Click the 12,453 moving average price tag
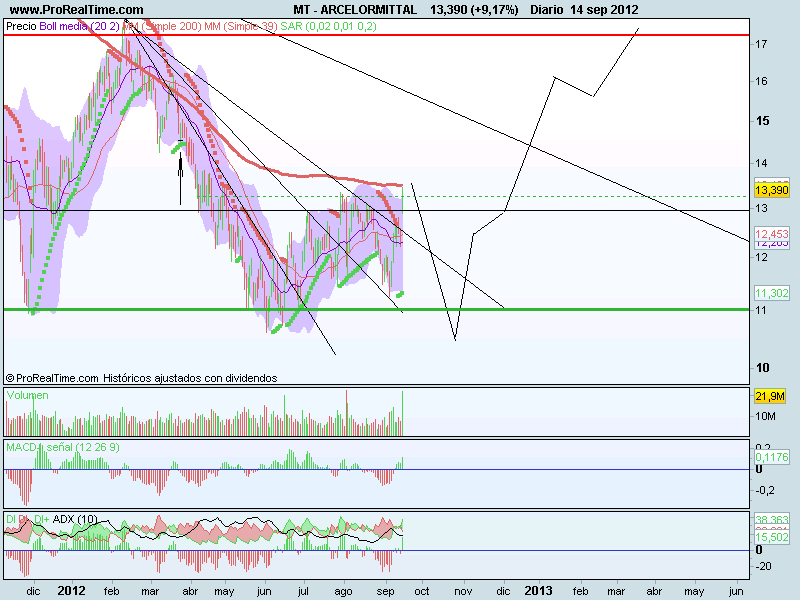Viewport: 800px width, 600px height. tap(771, 234)
